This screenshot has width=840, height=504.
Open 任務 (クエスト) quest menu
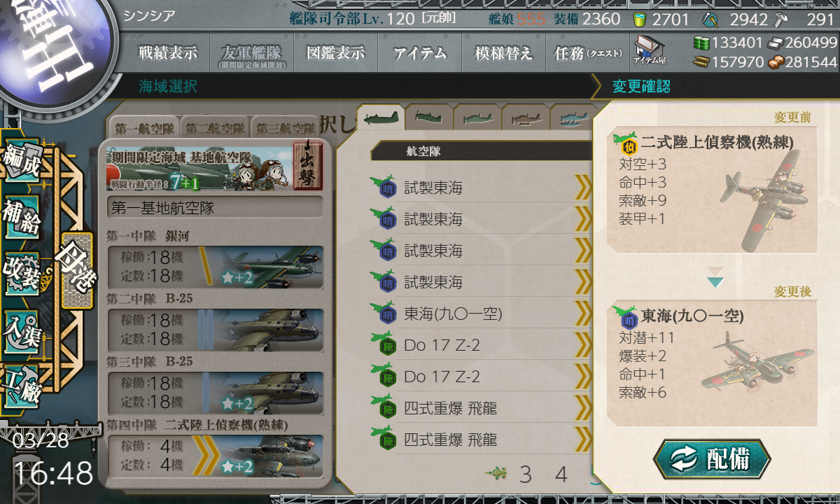[x=588, y=53]
